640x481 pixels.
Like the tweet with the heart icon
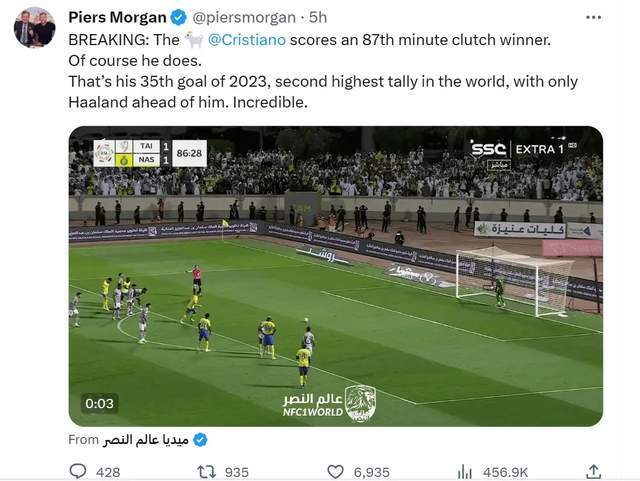(x=336, y=472)
